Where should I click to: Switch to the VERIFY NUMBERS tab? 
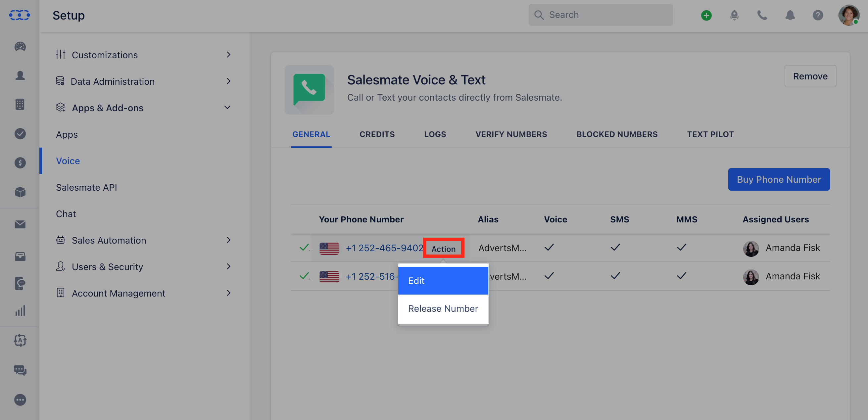tap(511, 134)
